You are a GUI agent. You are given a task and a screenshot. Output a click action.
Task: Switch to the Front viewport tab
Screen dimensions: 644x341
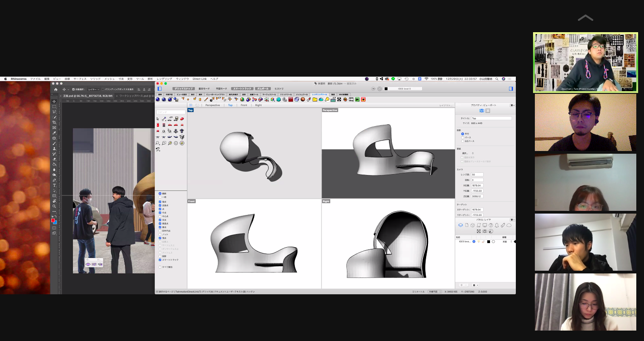(x=244, y=105)
